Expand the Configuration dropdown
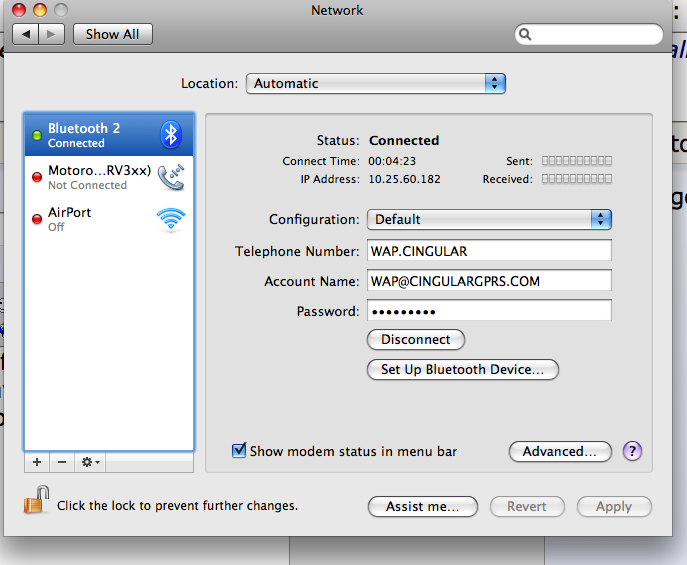Viewport: 687px width, 565px height. tap(489, 219)
